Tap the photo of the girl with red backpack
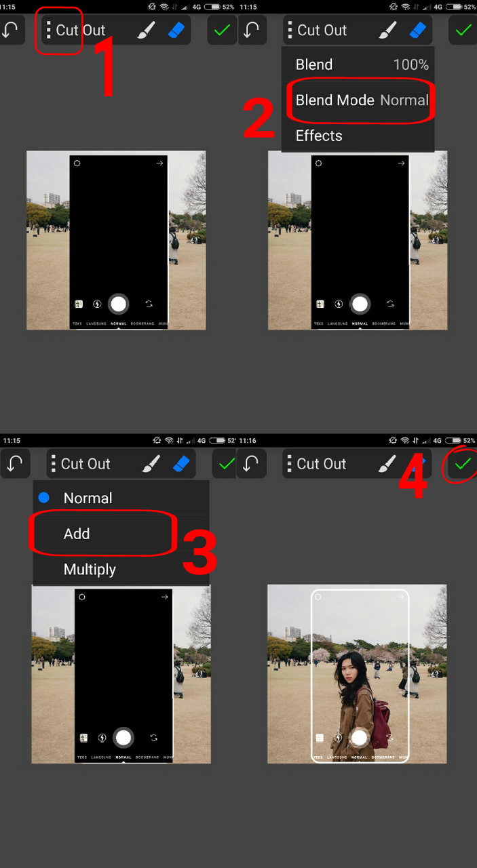477x868 pixels. (x=357, y=674)
